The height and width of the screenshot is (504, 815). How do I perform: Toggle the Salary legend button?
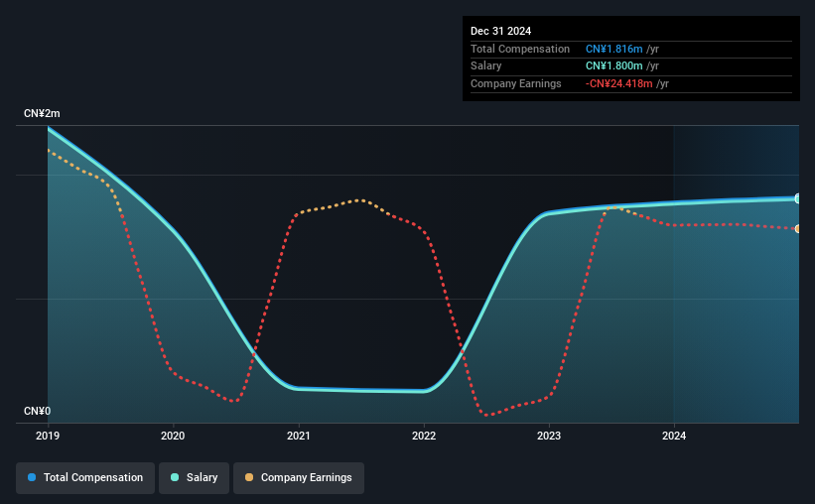pyautogui.click(x=194, y=478)
